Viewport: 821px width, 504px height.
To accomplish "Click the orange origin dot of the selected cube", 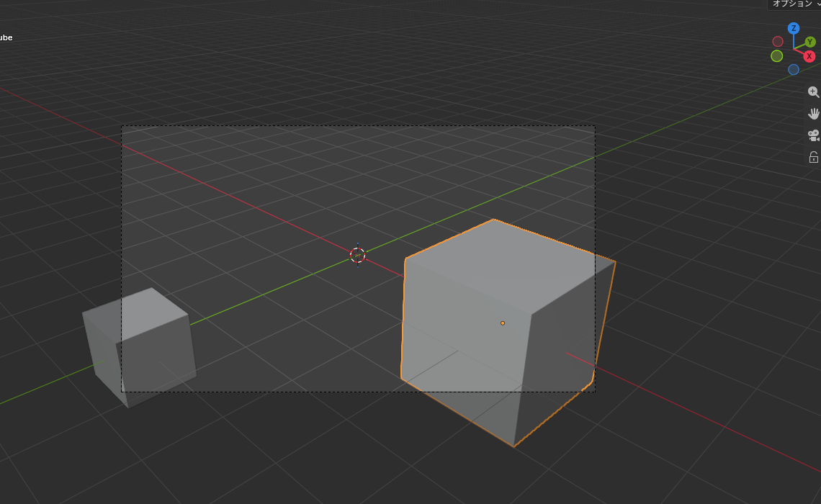I will point(503,323).
